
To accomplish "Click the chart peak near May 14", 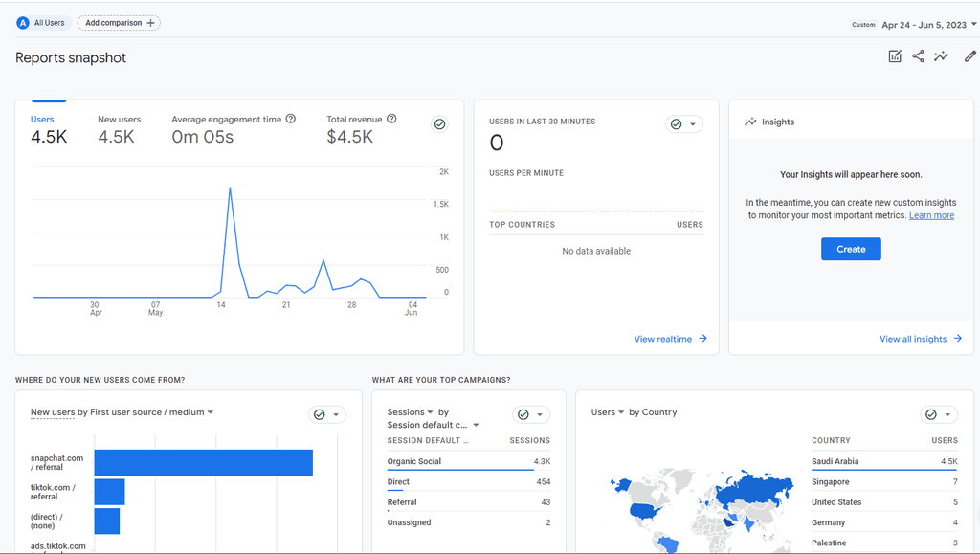I will point(230,188).
